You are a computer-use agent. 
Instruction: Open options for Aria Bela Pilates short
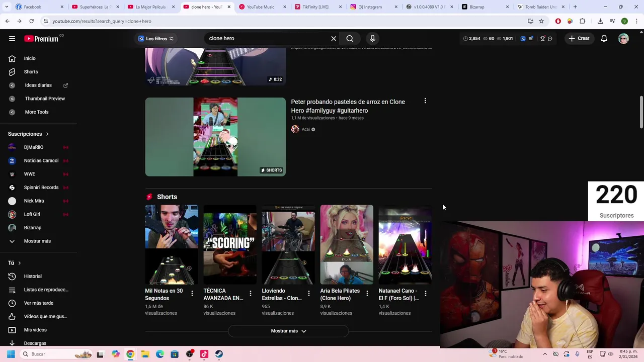[367, 294]
